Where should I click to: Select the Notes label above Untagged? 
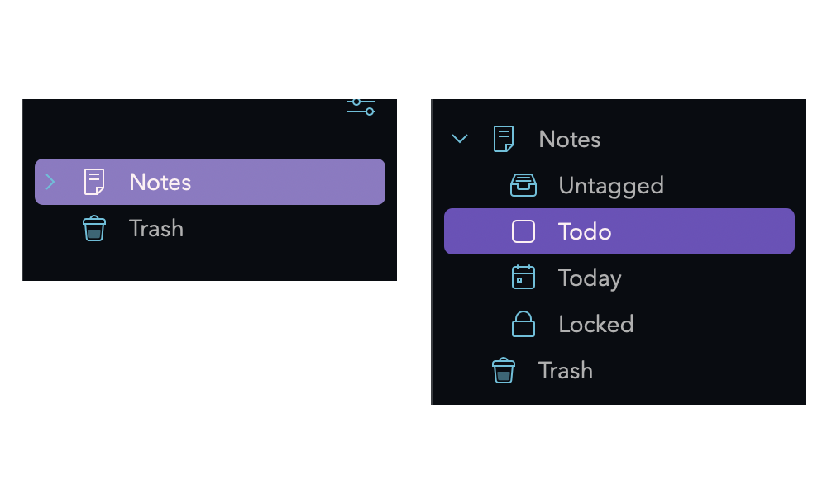(x=570, y=139)
